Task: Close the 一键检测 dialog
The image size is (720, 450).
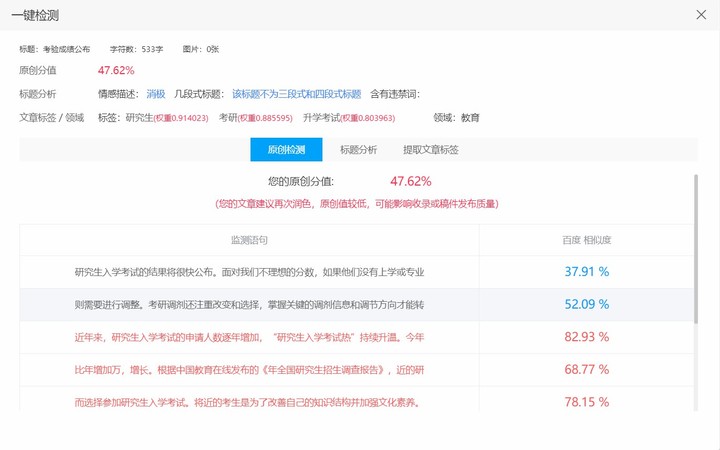Action: pos(700,14)
